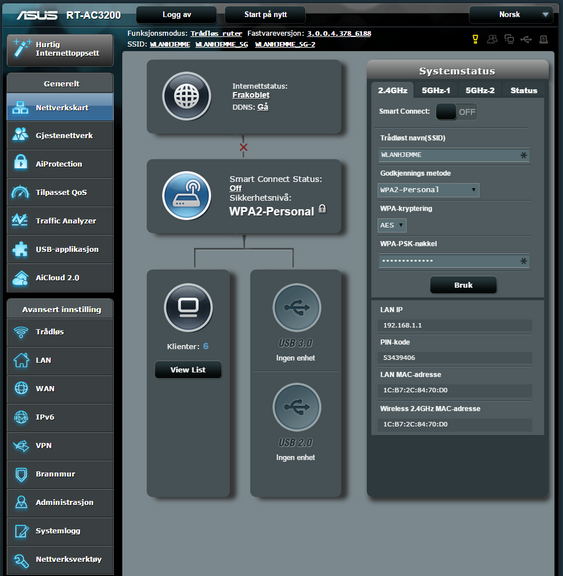Click the WLANHJEMME_5G-2 SSID link
563x576 pixels.
(285, 44)
